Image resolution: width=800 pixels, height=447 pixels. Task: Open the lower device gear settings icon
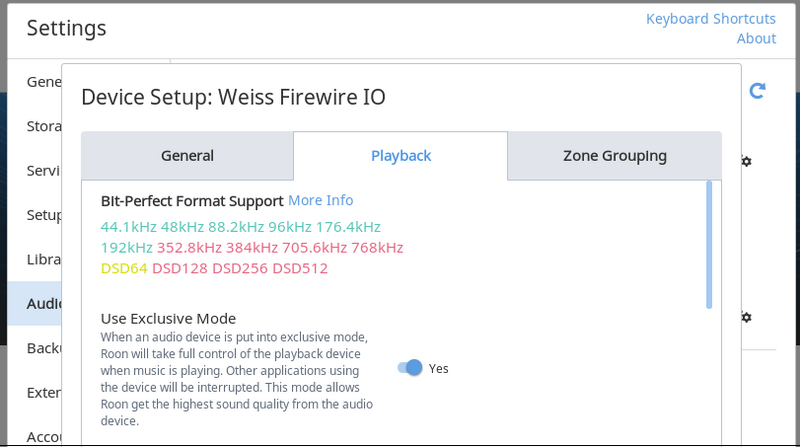coord(746,317)
